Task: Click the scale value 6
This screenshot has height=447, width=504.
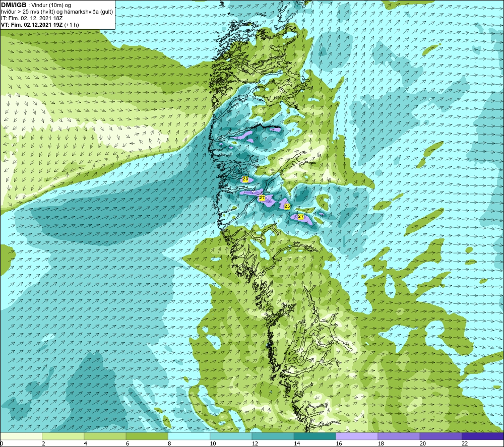Action: tap(128, 443)
